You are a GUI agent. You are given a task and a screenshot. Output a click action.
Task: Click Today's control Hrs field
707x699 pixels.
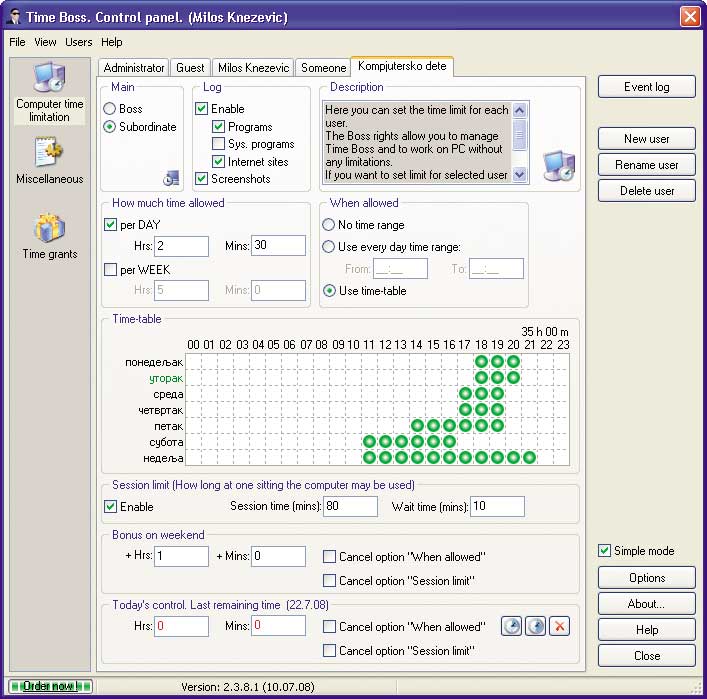click(181, 626)
